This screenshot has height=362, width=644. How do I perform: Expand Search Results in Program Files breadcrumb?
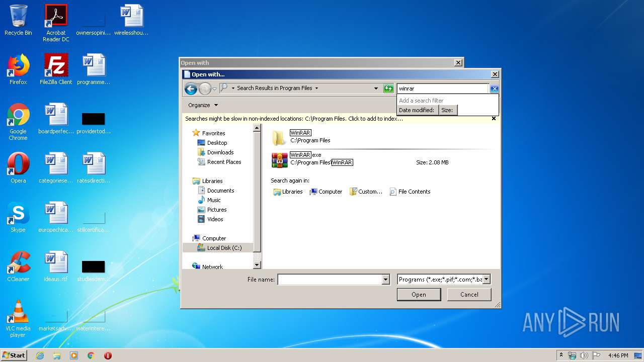[316, 88]
